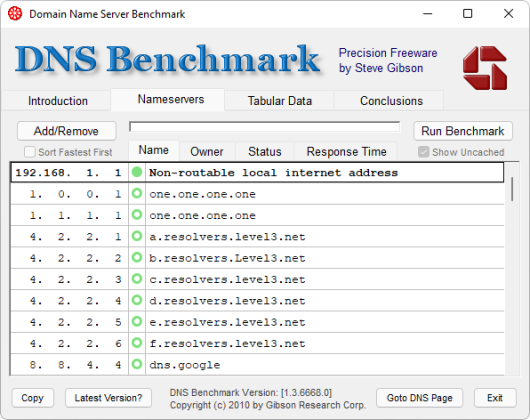Click 'Precision Freeware by Steve Gibson' text

point(388,60)
